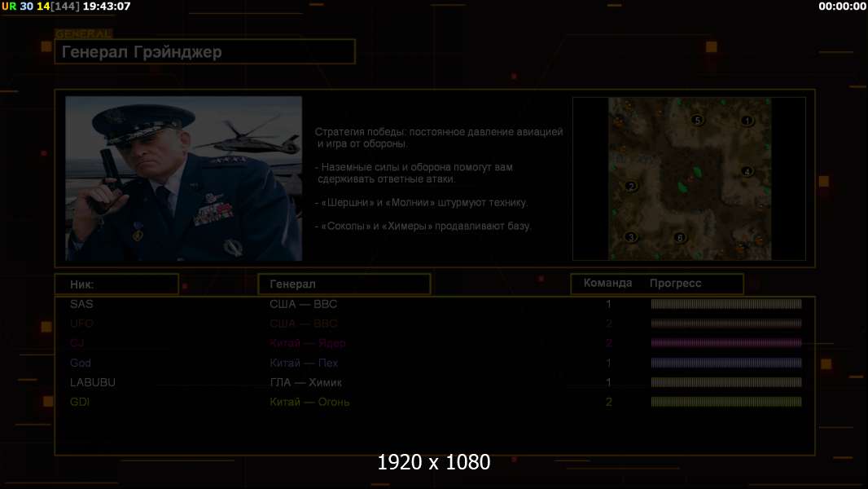Click GDI player's green progress bar
Image resolution: width=868 pixels, height=489 pixels.
pos(726,402)
